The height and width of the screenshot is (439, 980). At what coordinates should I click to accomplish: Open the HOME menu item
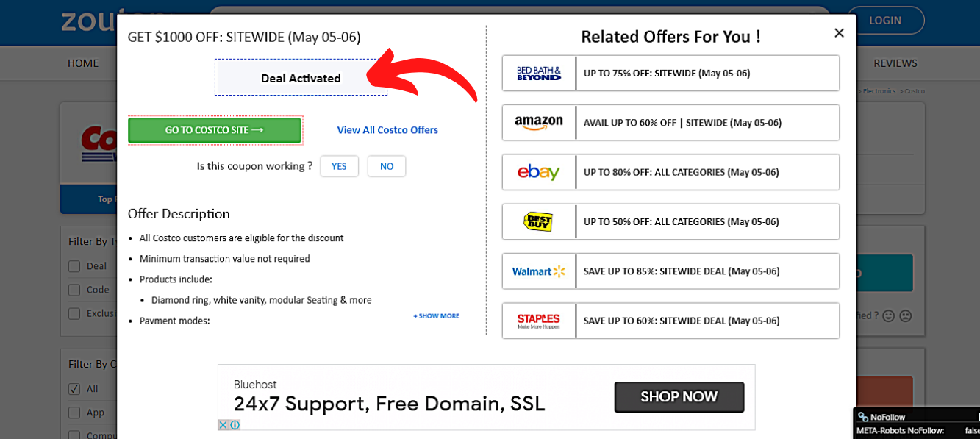(x=83, y=63)
